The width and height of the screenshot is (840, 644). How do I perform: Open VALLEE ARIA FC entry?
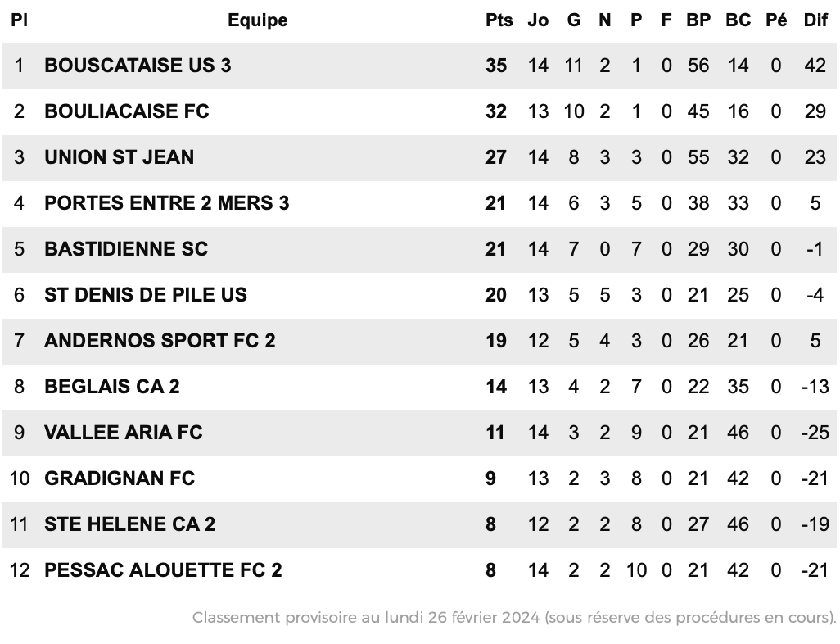coord(123,432)
